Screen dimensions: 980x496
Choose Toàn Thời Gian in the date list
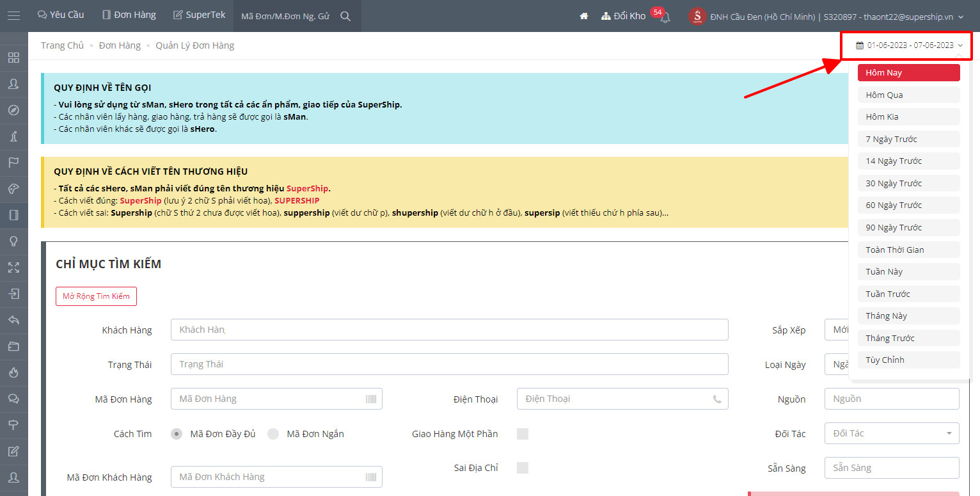pyautogui.click(x=908, y=250)
